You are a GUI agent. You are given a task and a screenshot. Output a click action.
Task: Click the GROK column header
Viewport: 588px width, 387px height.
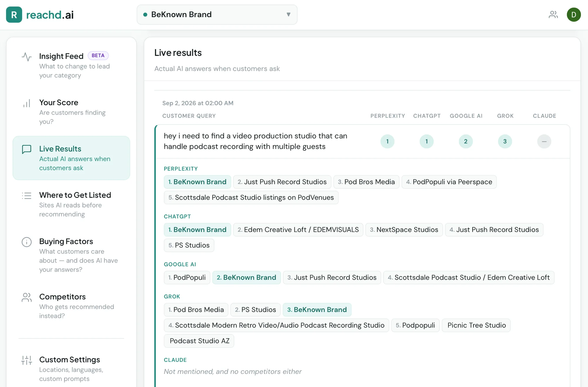505,116
